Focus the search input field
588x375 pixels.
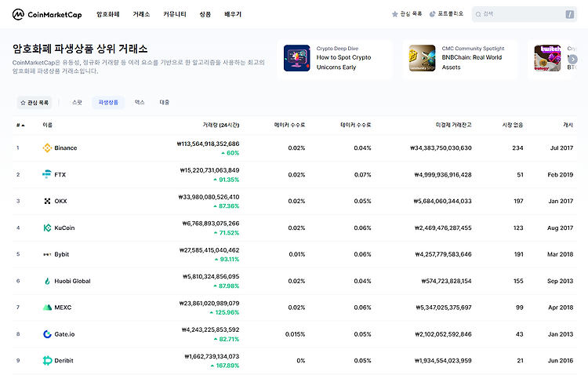[x=524, y=14]
